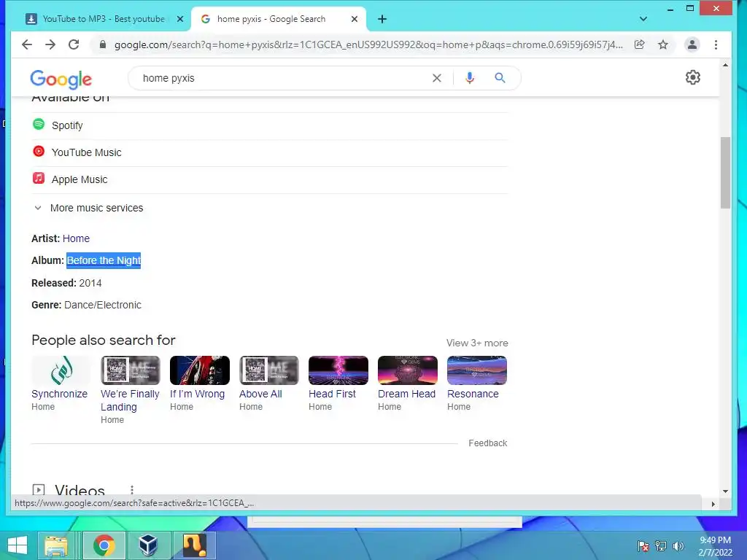Screen dimensions: 747x560
Task: Open If I'm Wrong thumbnail
Action: coord(200,370)
